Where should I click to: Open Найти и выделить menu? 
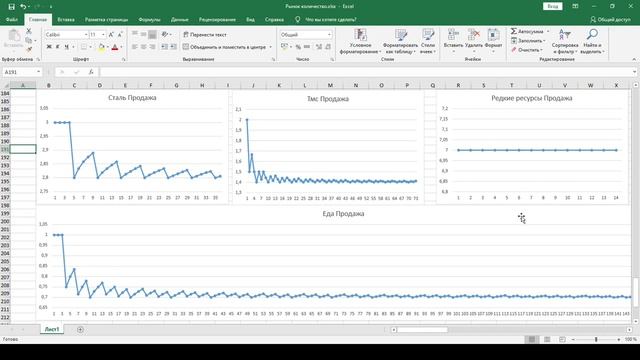tap(592, 41)
